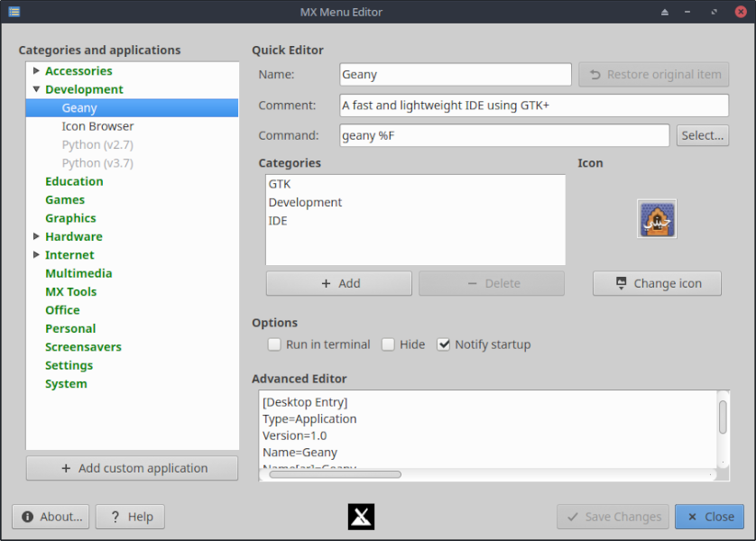The image size is (756, 541).
Task: Expand the Hardware category arrow
Action: click(36, 236)
